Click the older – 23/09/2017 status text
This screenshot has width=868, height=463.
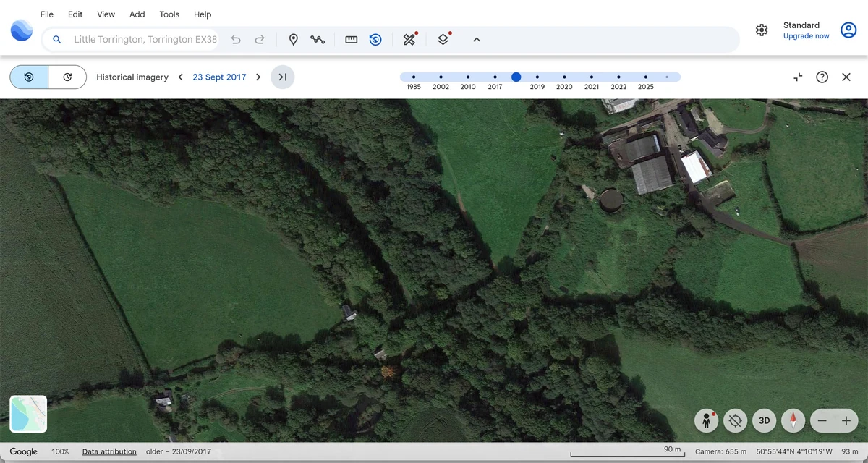(179, 451)
